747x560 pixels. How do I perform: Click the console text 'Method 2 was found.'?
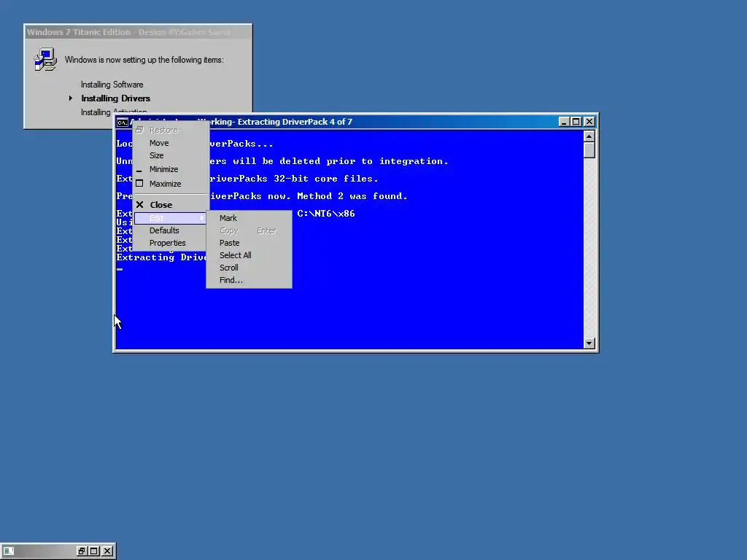pyautogui.click(x=352, y=196)
